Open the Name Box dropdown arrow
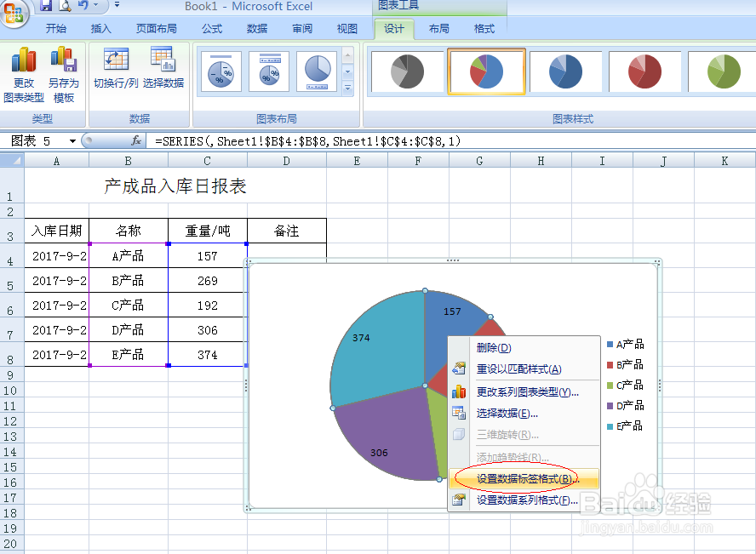 pyautogui.click(x=72, y=141)
